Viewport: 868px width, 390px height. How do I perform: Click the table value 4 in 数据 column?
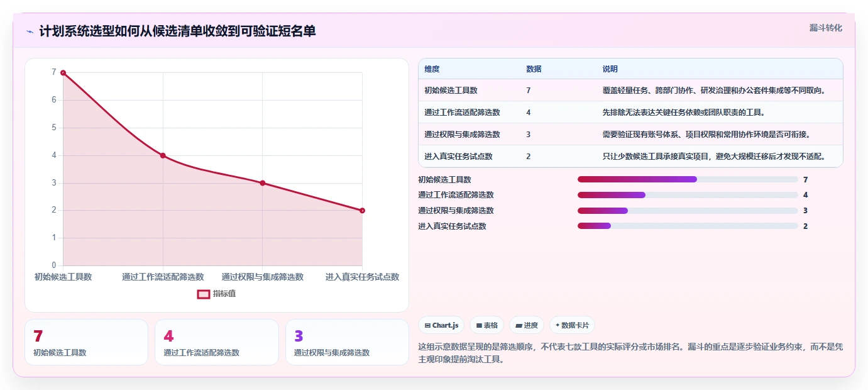(529, 113)
